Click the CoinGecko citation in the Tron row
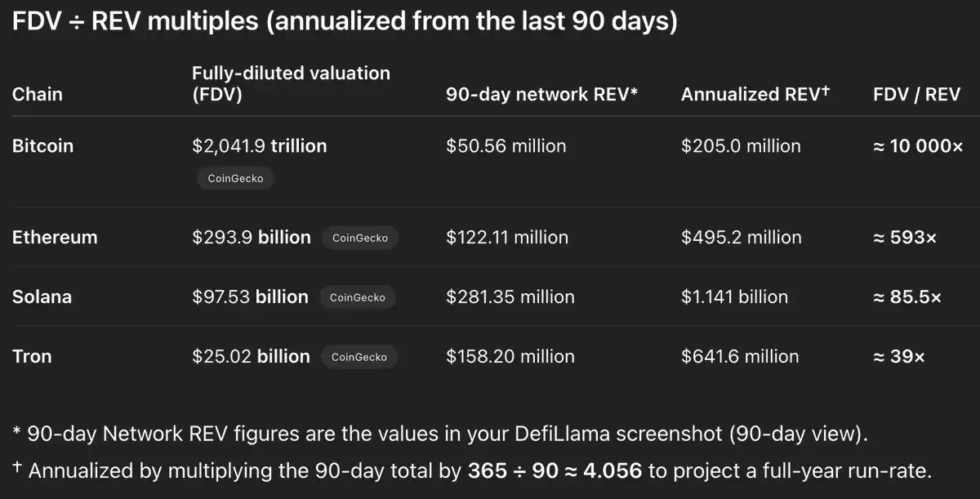The width and height of the screenshot is (980, 499). coord(359,357)
